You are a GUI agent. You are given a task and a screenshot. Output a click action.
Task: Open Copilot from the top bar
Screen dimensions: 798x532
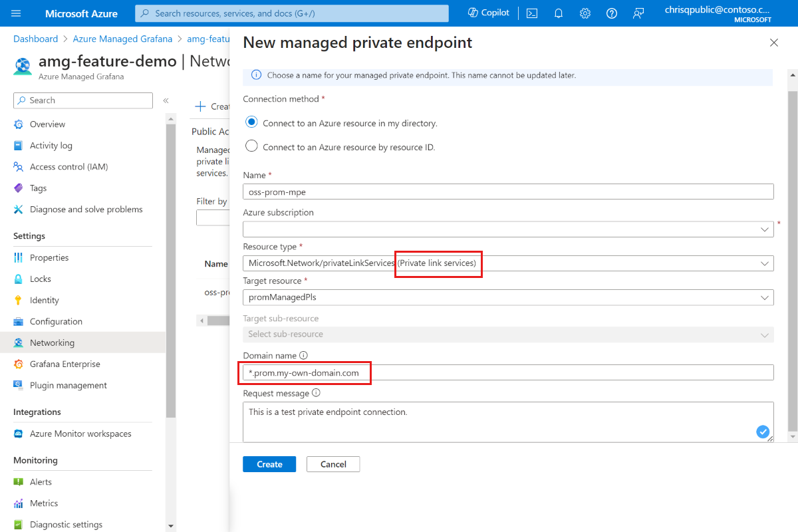click(487, 13)
